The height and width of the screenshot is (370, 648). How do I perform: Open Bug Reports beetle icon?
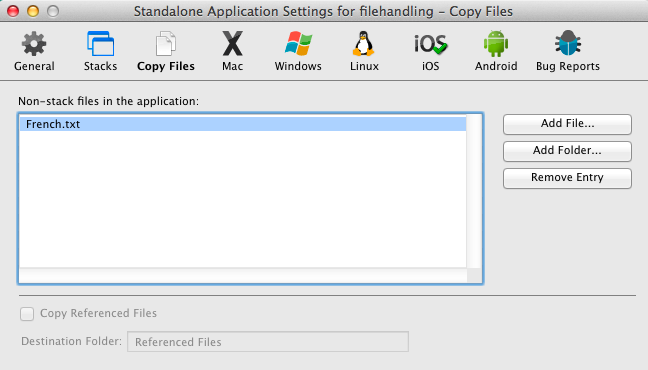(x=568, y=43)
